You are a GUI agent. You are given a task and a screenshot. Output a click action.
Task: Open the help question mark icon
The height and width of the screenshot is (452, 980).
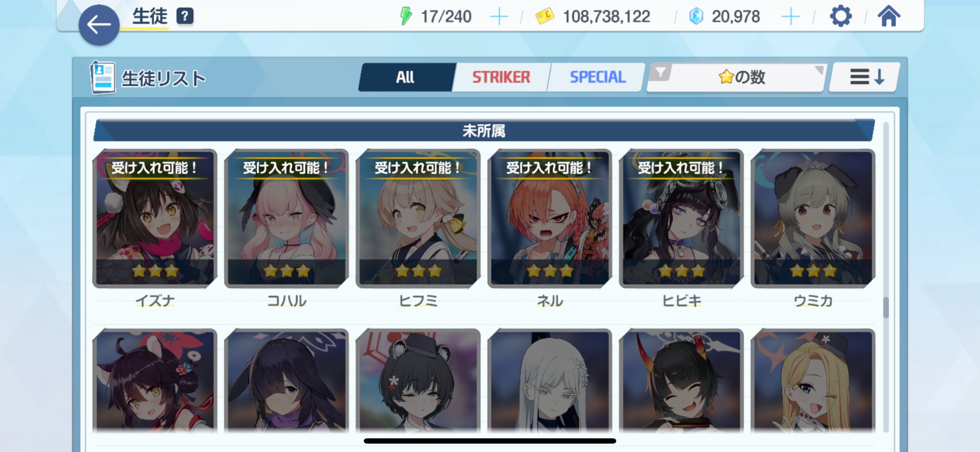pos(185,17)
